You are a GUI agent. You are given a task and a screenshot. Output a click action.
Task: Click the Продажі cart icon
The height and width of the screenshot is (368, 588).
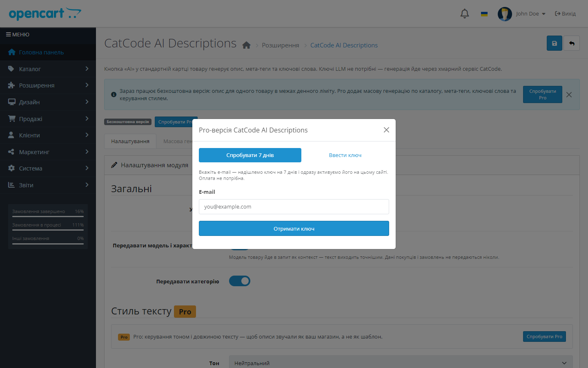[x=11, y=119]
